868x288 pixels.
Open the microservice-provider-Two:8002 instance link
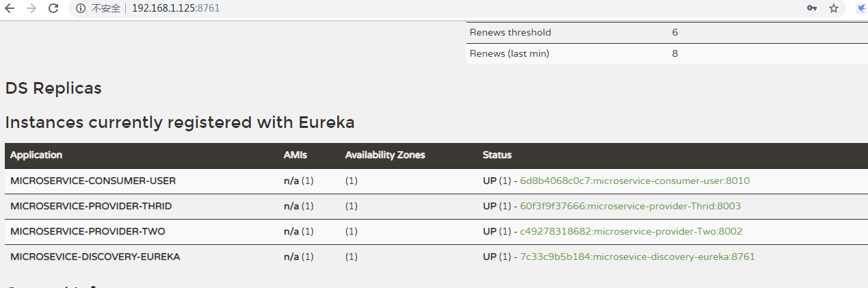631,231
